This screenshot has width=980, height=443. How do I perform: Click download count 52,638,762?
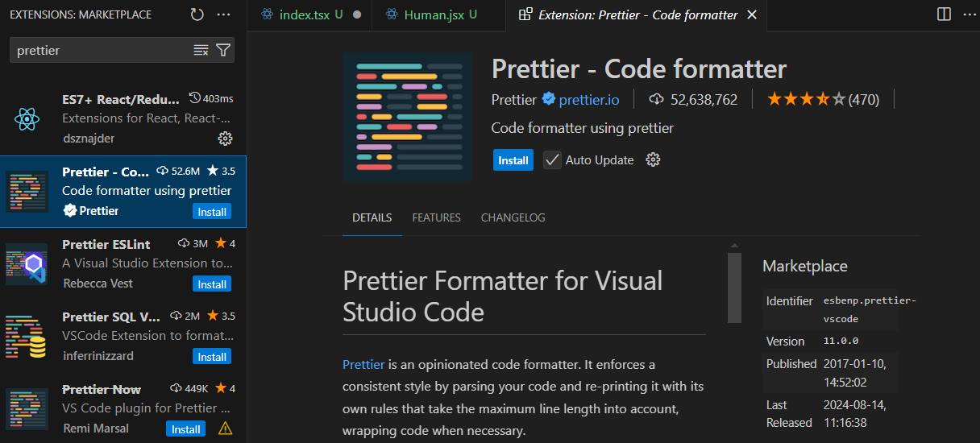(x=693, y=100)
